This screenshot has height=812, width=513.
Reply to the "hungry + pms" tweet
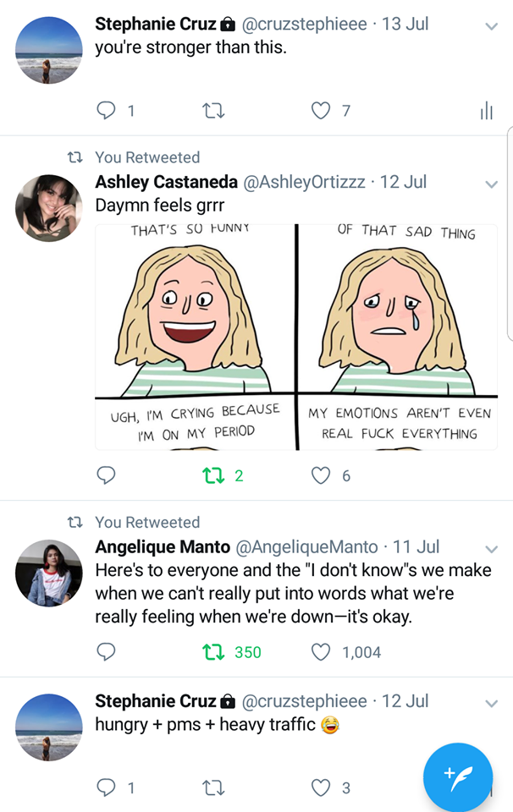point(106,787)
